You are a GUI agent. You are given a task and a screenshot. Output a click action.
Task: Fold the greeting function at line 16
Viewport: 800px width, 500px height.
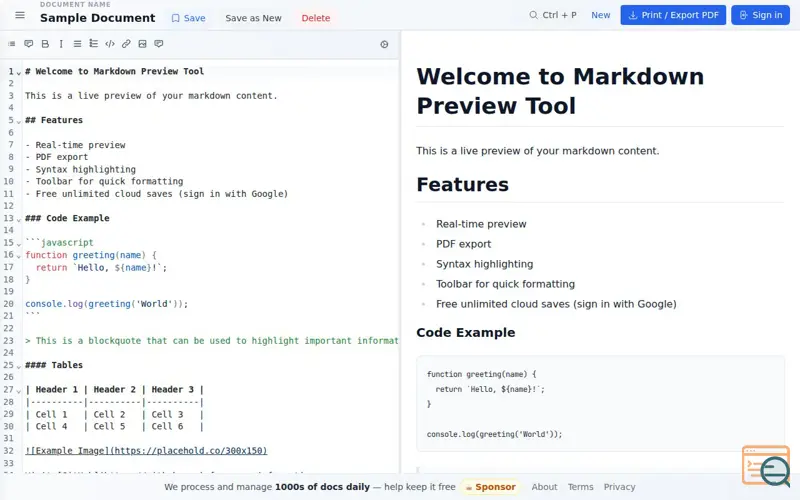click(18, 256)
